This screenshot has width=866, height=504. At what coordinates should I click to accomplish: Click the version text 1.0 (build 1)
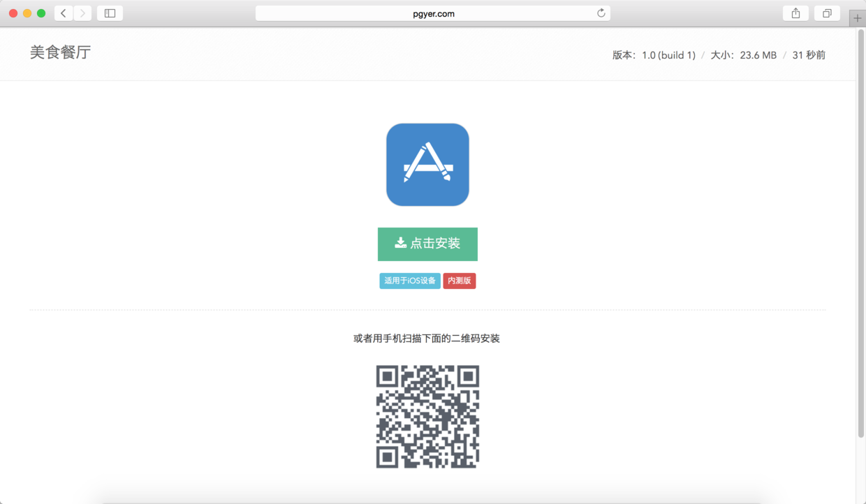pyautogui.click(x=669, y=55)
